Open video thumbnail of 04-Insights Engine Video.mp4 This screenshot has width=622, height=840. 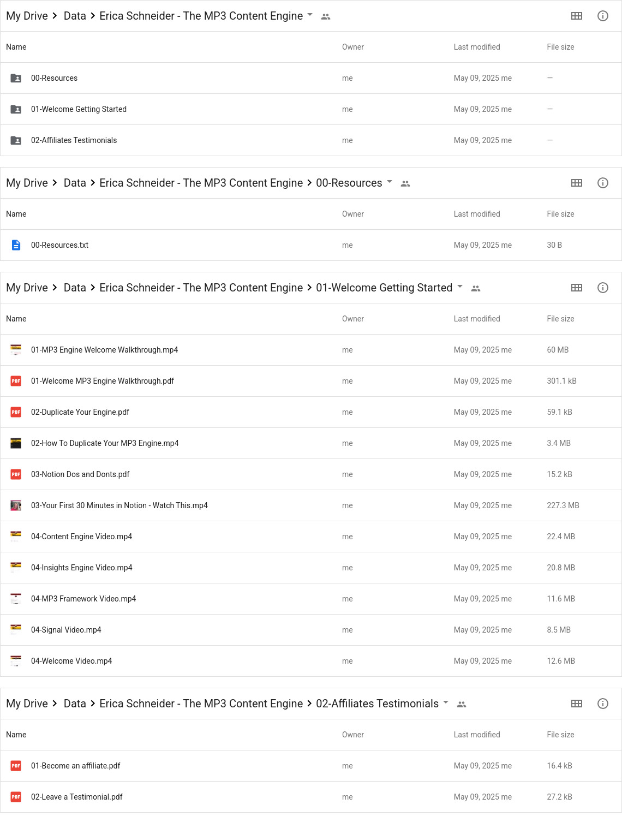pos(16,568)
